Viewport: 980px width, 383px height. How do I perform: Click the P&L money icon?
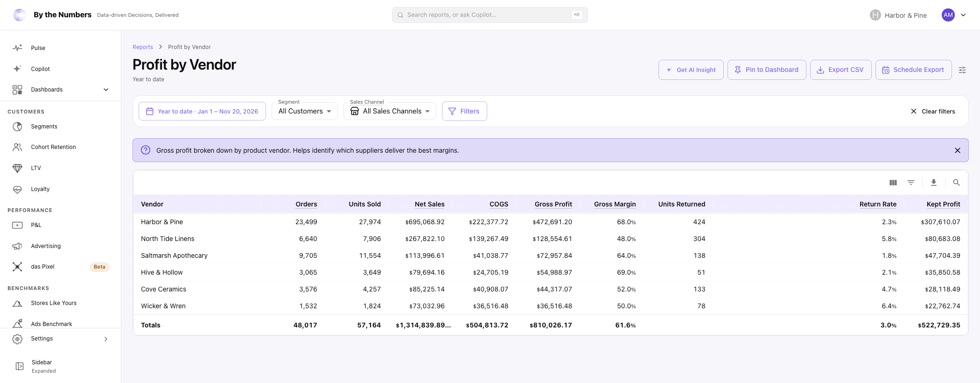[17, 225]
